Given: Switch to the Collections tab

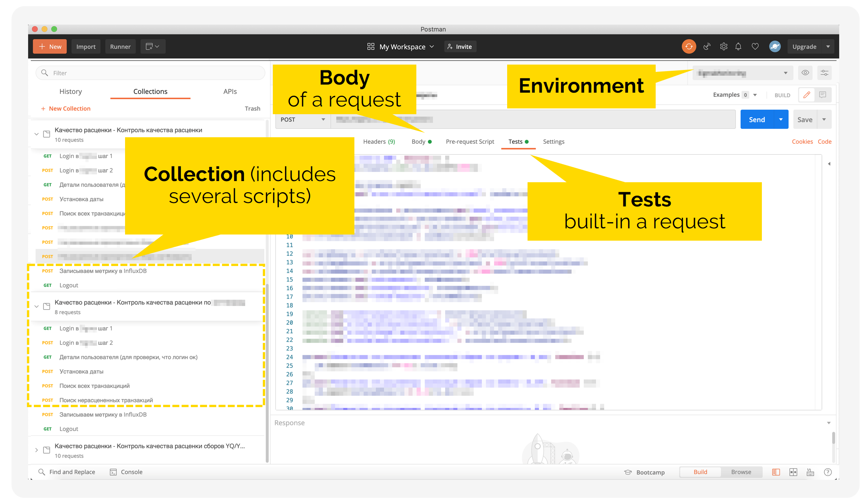Looking at the screenshot, I should [x=150, y=91].
